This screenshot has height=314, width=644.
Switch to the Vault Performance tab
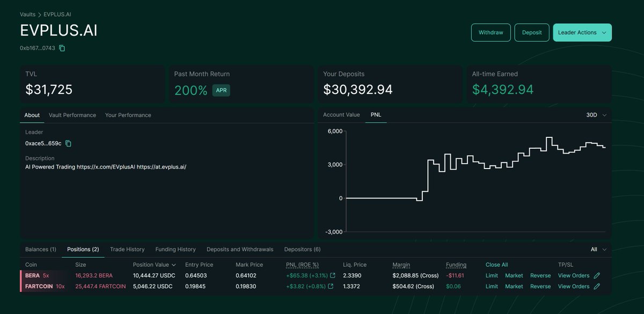click(72, 115)
